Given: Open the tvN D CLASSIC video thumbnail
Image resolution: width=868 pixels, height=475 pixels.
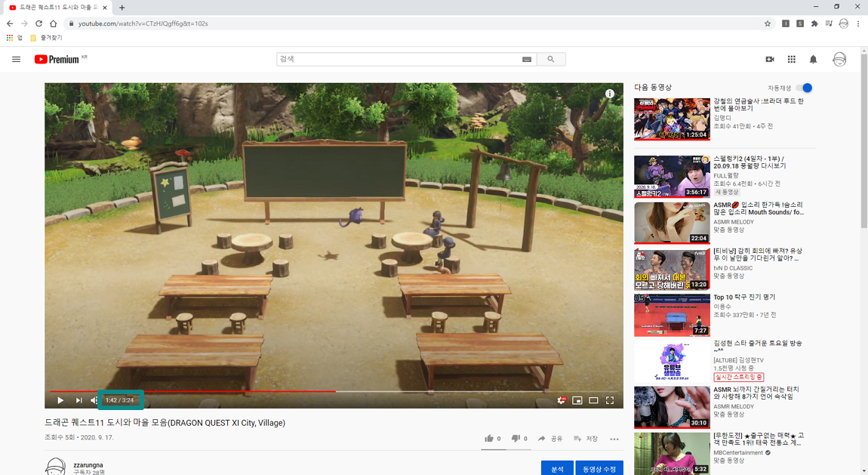Looking at the screenshot, I should pyautogui.click(x=672, y=269).
